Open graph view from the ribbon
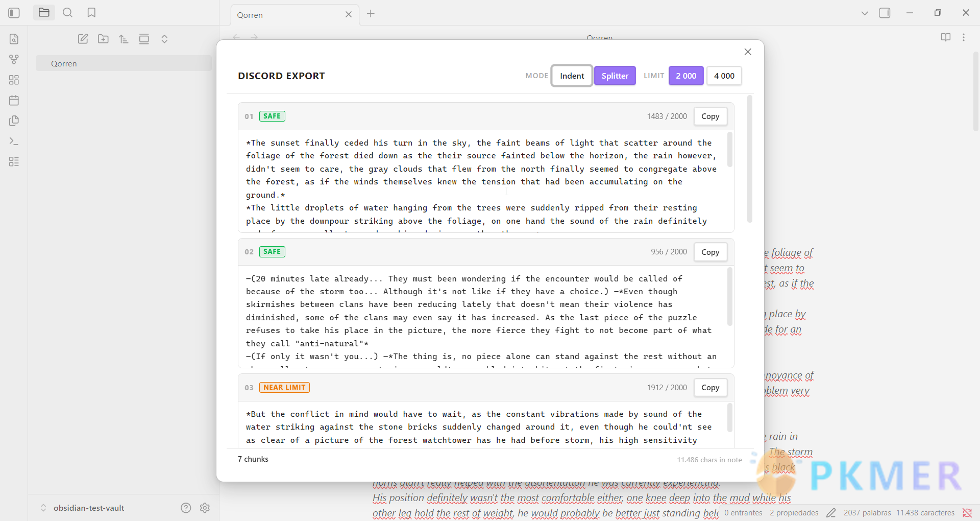This screenshot has width=980, height=521. click(x=14, y=59)
